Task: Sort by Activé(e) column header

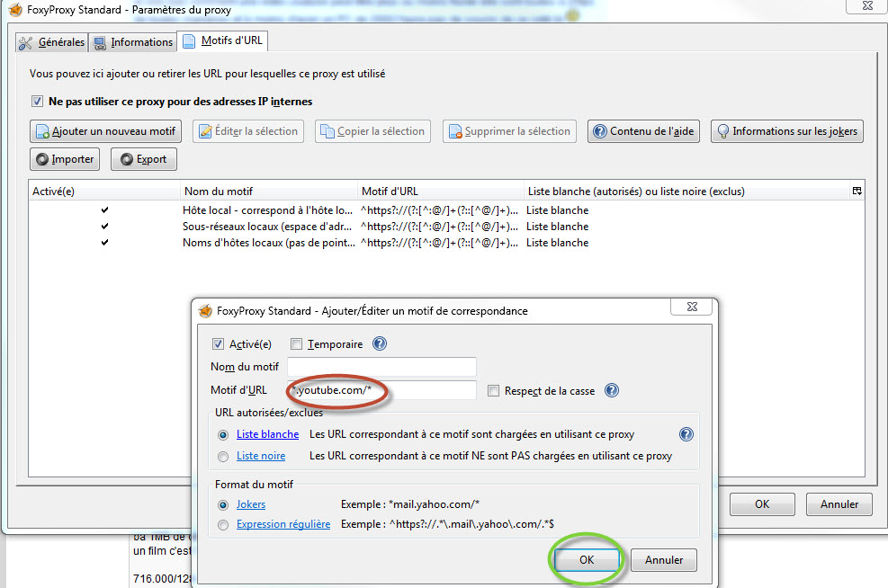Action: click(104, 192)
